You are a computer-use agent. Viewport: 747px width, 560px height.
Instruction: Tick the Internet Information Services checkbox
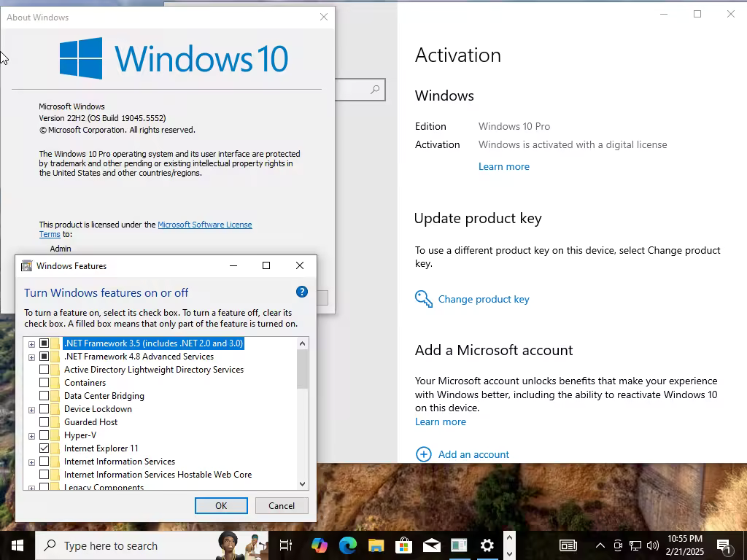coord(44,461)
